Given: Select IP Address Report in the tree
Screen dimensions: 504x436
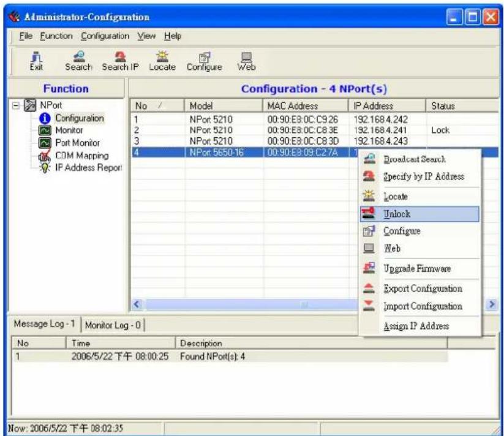Looking at the screenshot, I should click(x=88, y=168).
